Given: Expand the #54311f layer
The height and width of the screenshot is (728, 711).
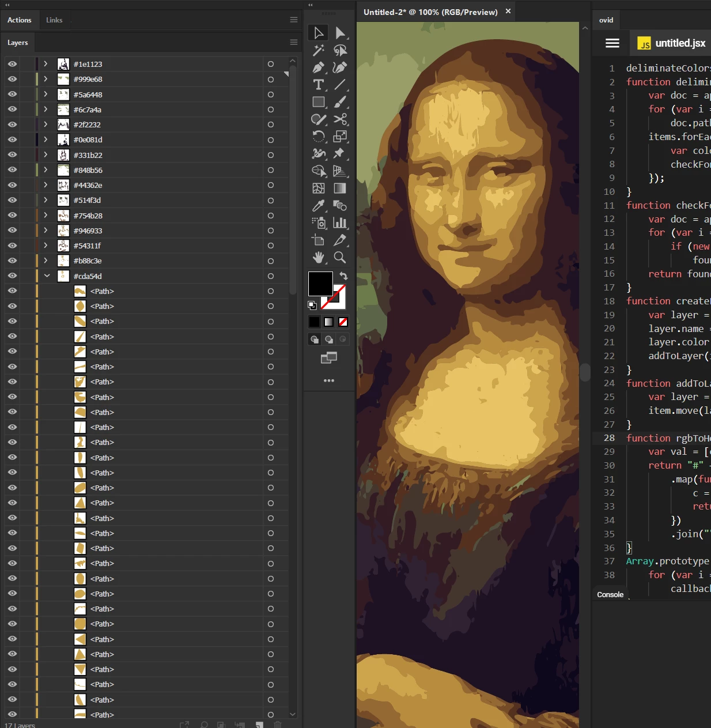Looking at the screenshot, I should coord(46,246).
